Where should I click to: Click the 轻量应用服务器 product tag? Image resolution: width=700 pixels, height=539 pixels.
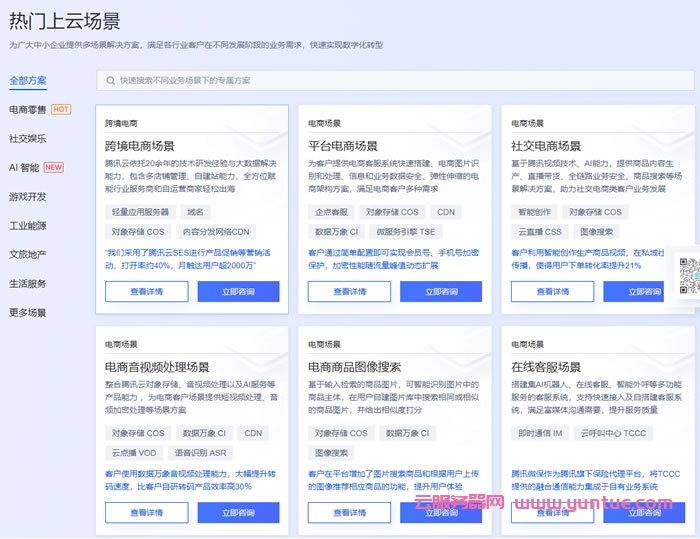click(x=140, y=212)
